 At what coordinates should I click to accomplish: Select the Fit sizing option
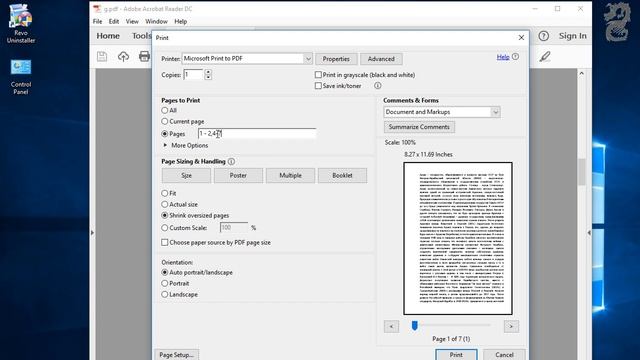pos(164,193)
